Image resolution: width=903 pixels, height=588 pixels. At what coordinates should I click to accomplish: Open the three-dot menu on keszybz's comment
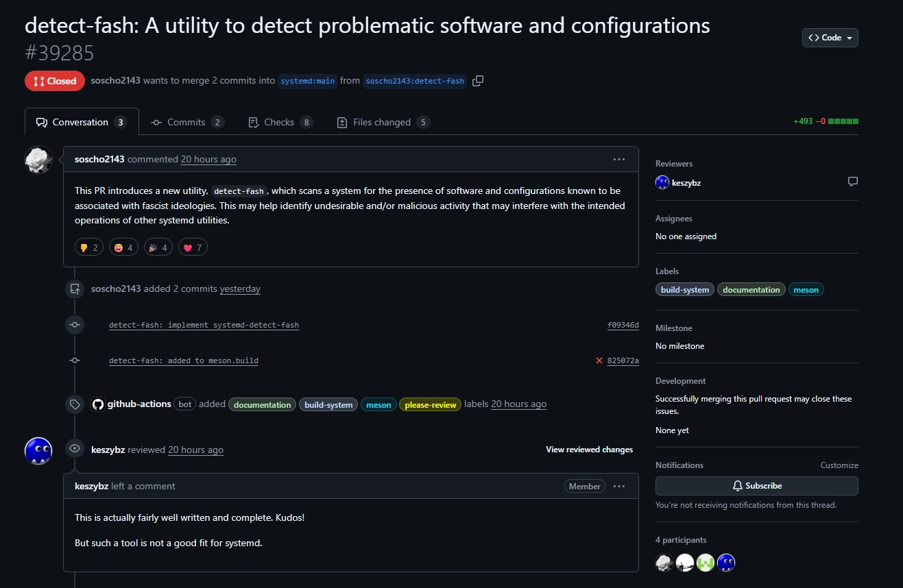pos(619,487)
